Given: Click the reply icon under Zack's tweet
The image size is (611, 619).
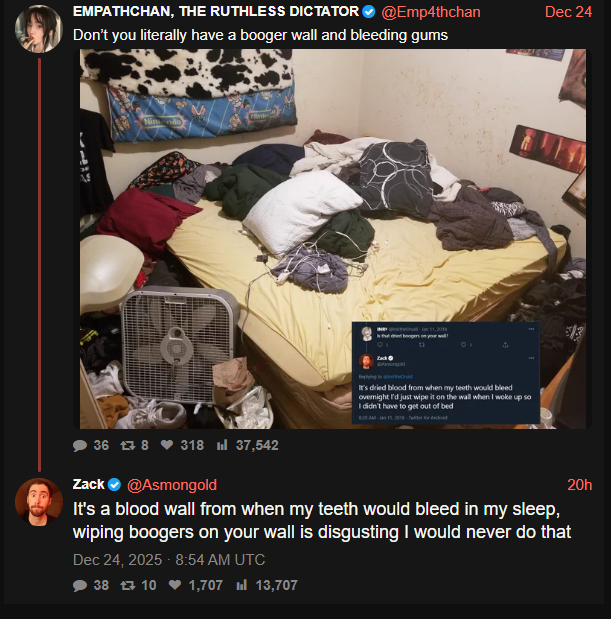Looking at the screenshot, I should coord(80,585).
